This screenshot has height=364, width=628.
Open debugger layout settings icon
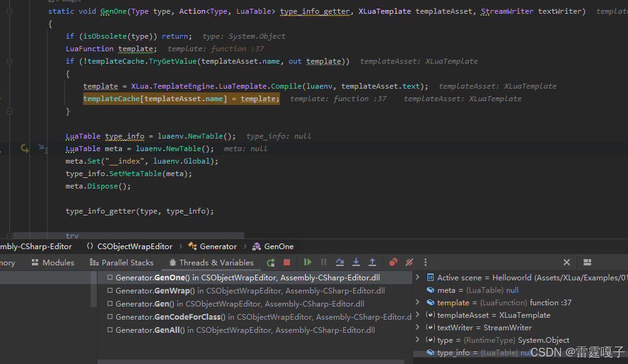pyautogui.click(x=587, y=262)
